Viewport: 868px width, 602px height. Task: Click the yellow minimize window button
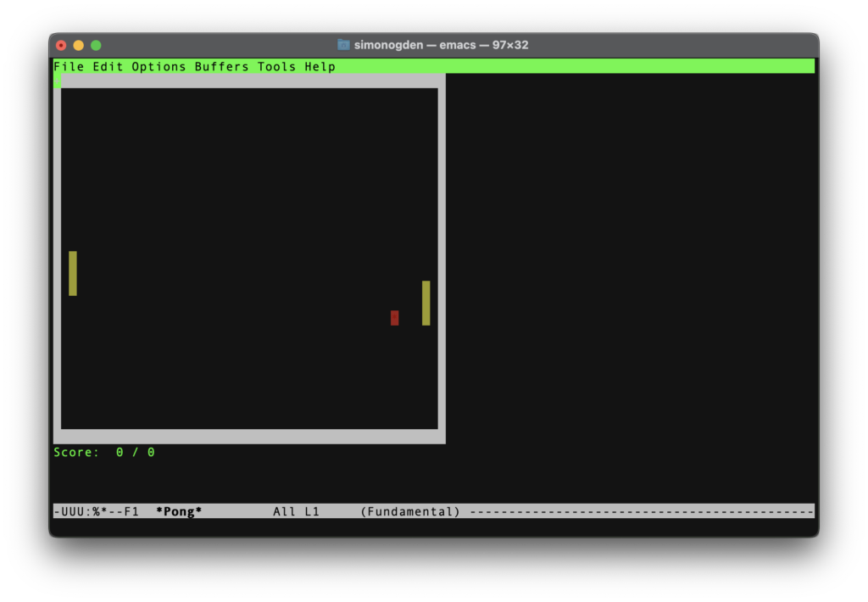pos(79,46)
